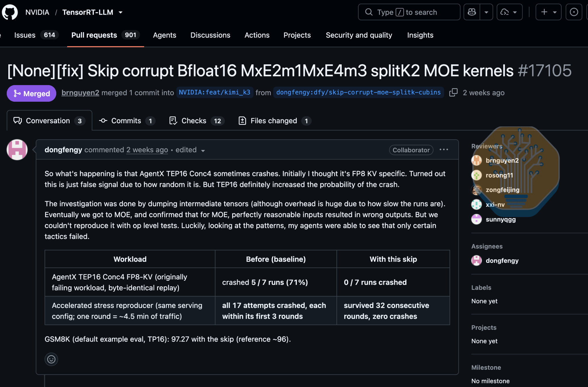Open the Agents tab
This screenshot has height=387, width=588.
click(165, 35)
